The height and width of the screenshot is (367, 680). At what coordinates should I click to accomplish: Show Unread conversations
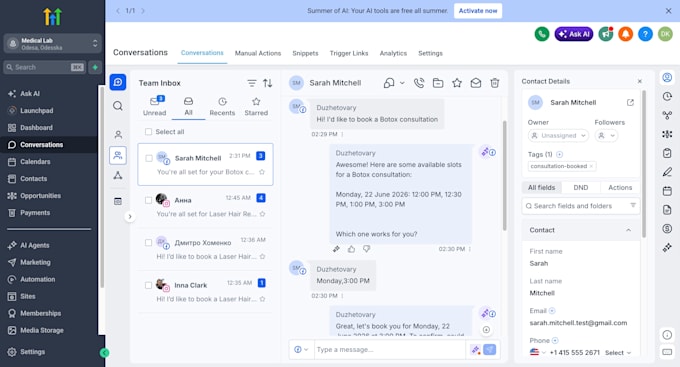[x=155, y=107]
